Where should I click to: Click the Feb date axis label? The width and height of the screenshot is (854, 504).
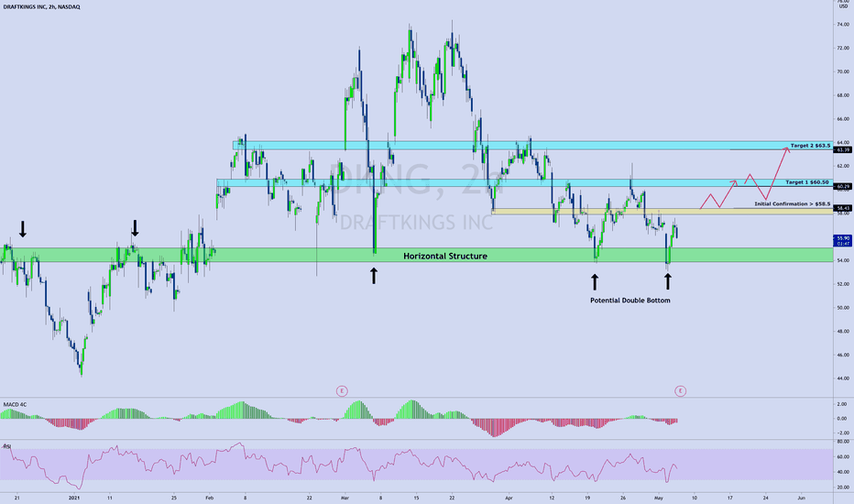pyautogui.click(x=210, y=498)
